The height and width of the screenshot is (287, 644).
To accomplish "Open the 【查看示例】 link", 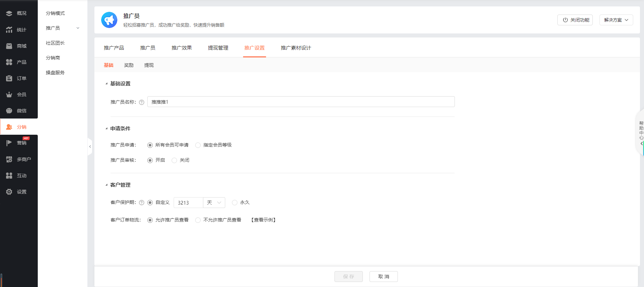I will 263,220.
